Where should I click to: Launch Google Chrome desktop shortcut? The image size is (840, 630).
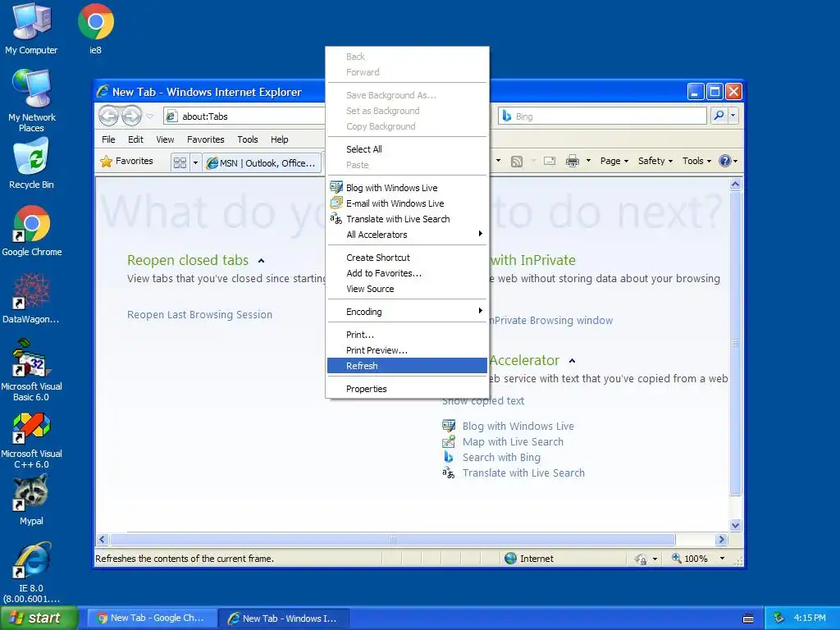click(32, 231)
